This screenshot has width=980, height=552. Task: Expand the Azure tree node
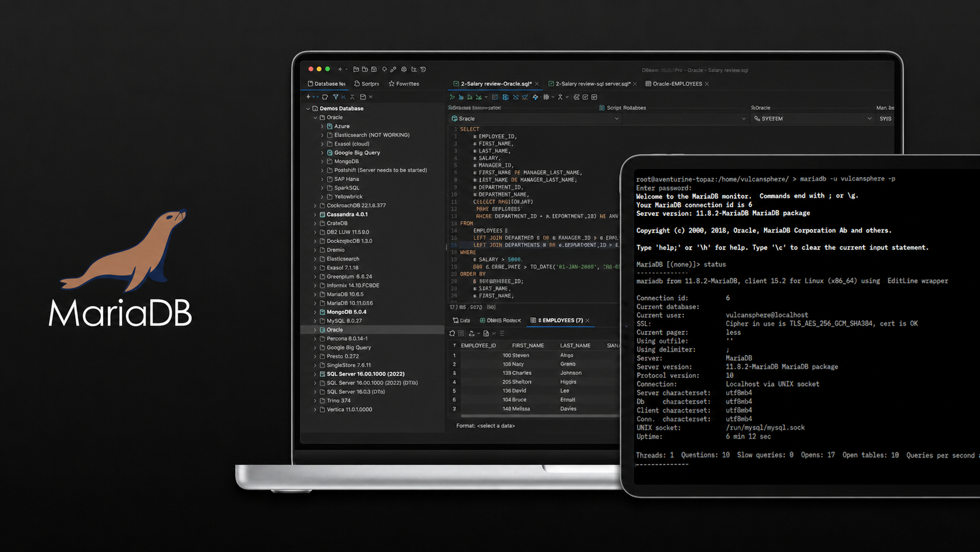(322, 126)
